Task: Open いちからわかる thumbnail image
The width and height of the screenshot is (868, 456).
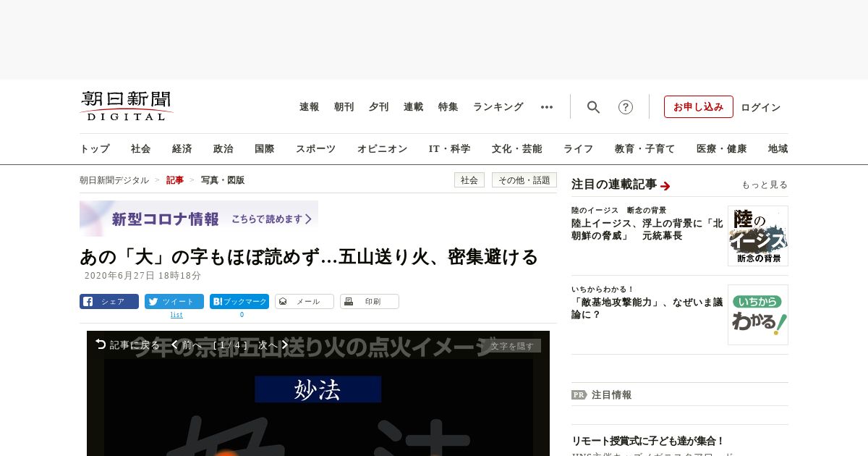Action: click(758, 315)
